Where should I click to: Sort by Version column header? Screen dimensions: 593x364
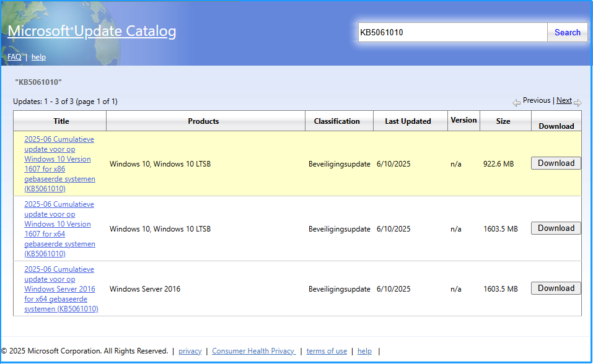463,120
